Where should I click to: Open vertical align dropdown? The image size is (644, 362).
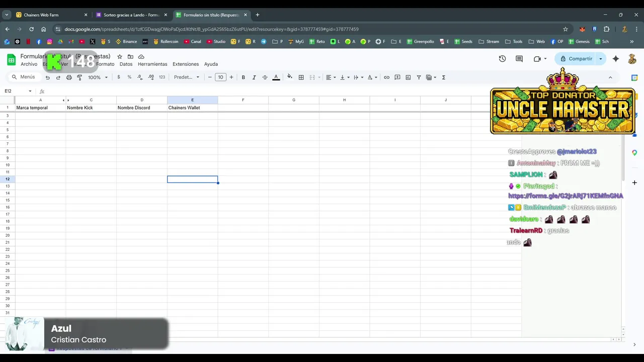pyautogui.click(x=345, y=77)
